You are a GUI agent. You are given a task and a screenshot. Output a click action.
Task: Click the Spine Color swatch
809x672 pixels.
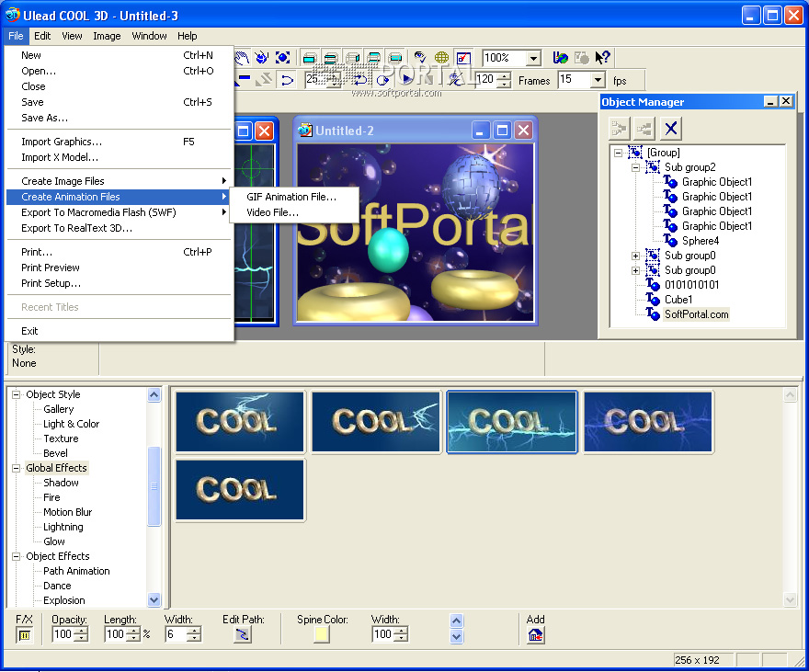point(321,634)
